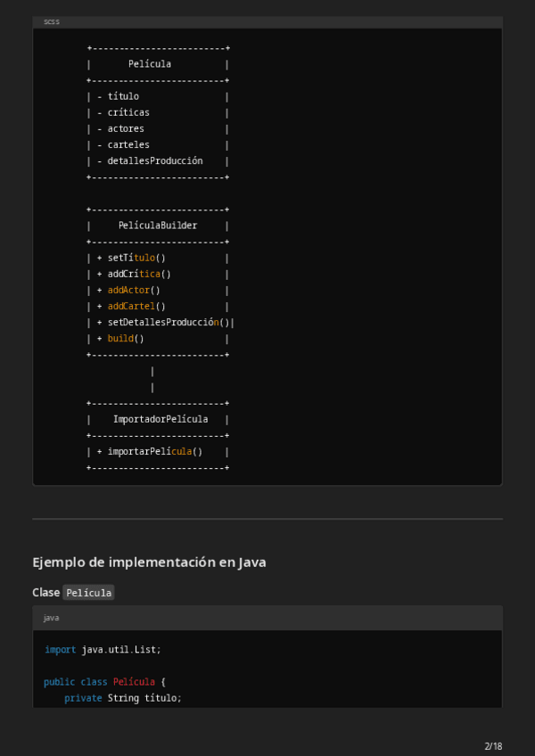
Task: Click the PelículaBuilder class title
Action: click(158, 226)
